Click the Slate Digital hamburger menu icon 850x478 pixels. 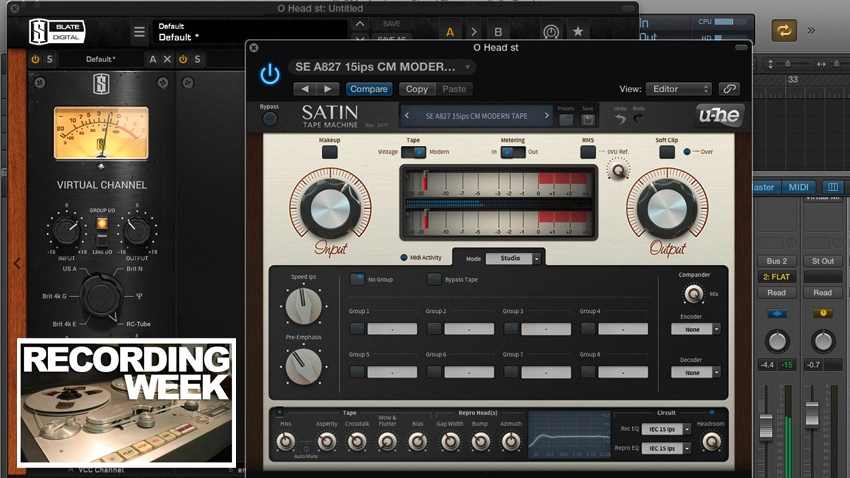139,32
